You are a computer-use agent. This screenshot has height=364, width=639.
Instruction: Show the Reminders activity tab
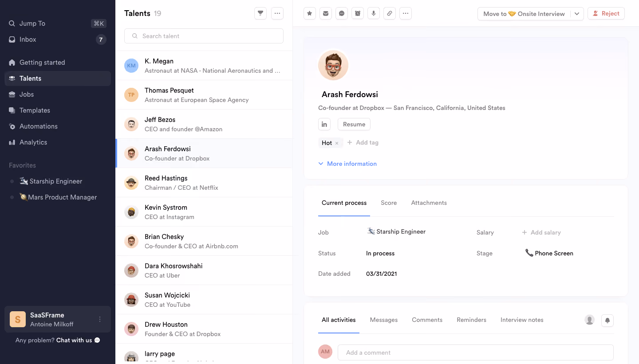pyautogui.click(x=471, y=320)
